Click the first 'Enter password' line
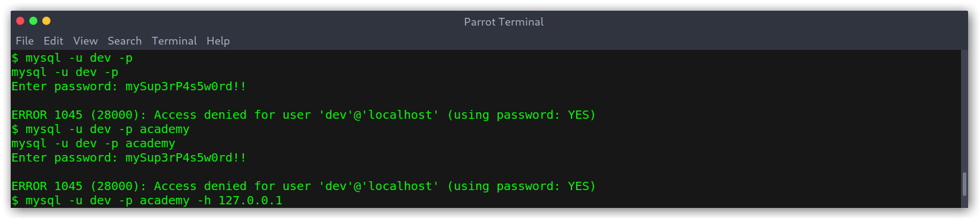 point(128,86)
